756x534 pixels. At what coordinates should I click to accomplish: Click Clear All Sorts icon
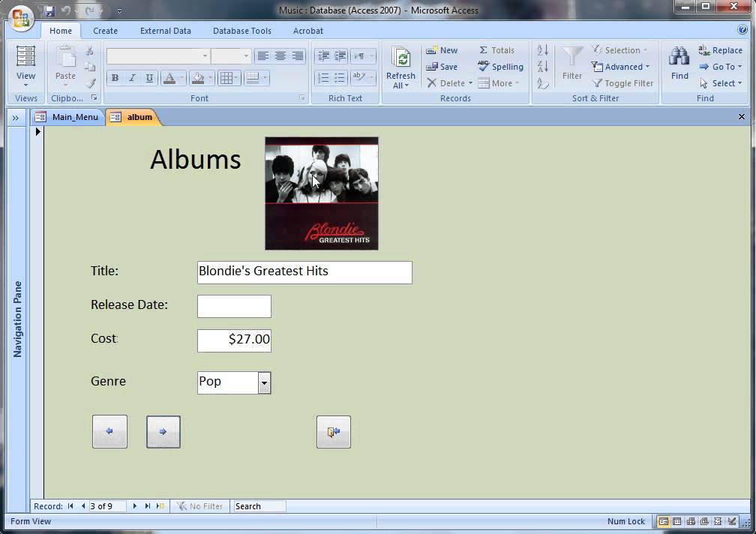tap(543, 83)
